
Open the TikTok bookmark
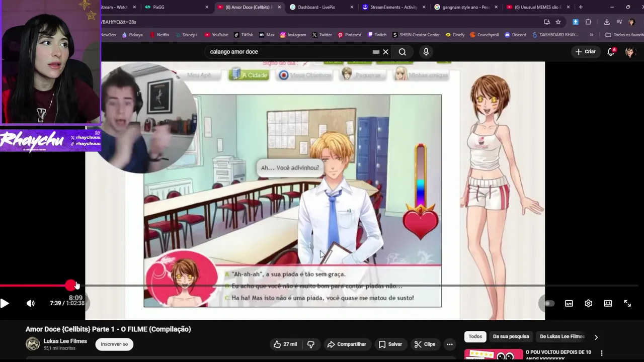click(243, 35)
